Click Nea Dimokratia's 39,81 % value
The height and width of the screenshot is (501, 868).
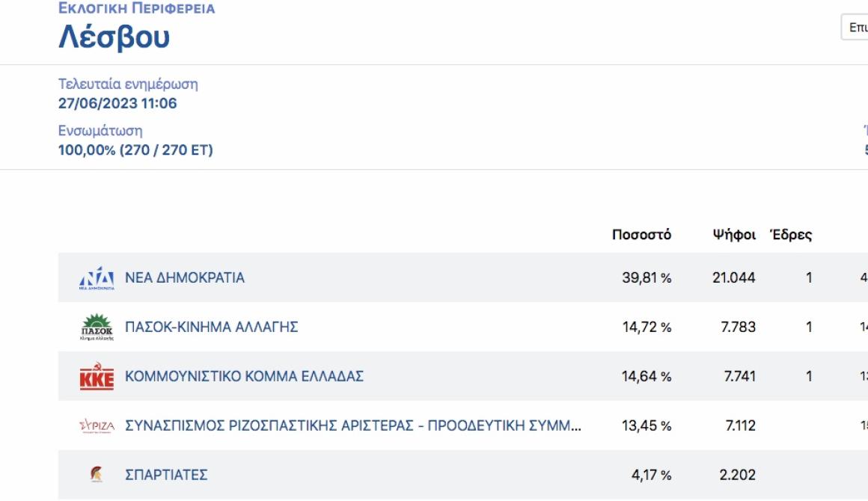pyautogui.click(x=647, y=277)
